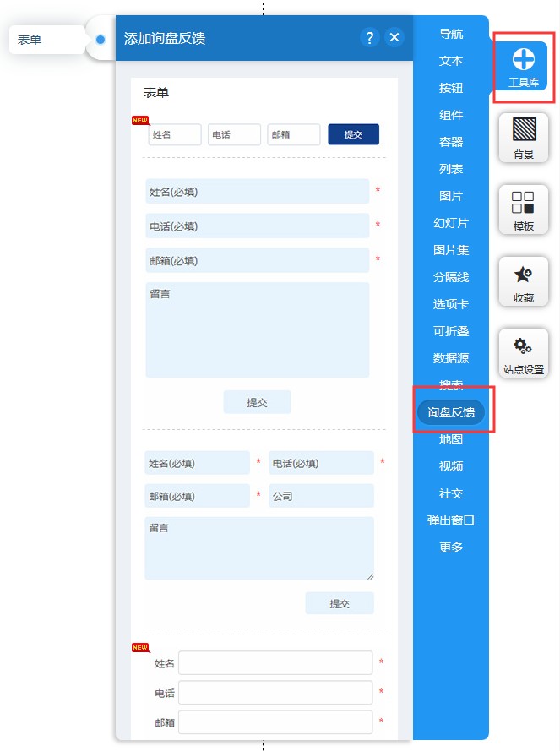Open the 更多 category
This screenshot has height=751, width=560.
[451, 547]
